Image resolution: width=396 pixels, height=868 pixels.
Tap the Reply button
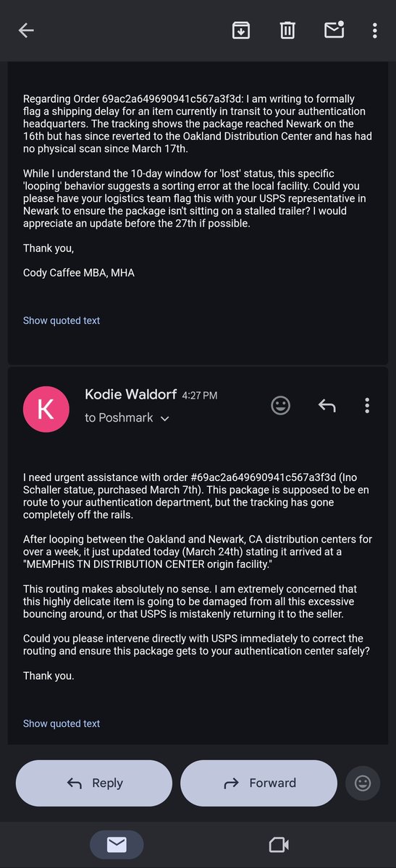(94, 783)
